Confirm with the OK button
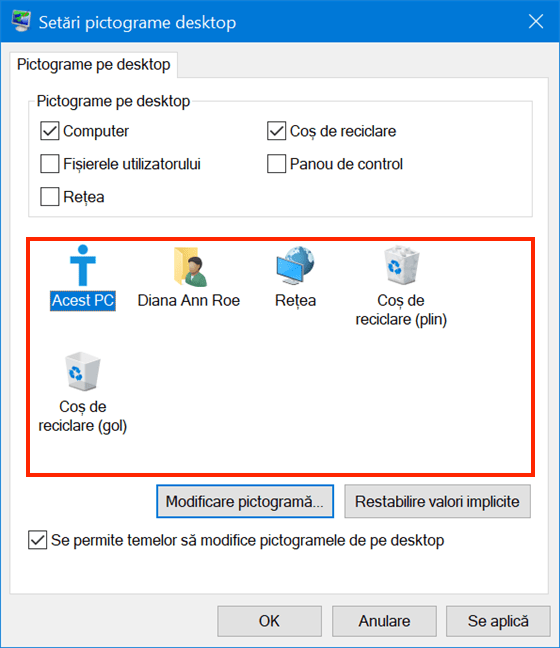The width and height of the screenshot is (560, 648). coord(269,621)
